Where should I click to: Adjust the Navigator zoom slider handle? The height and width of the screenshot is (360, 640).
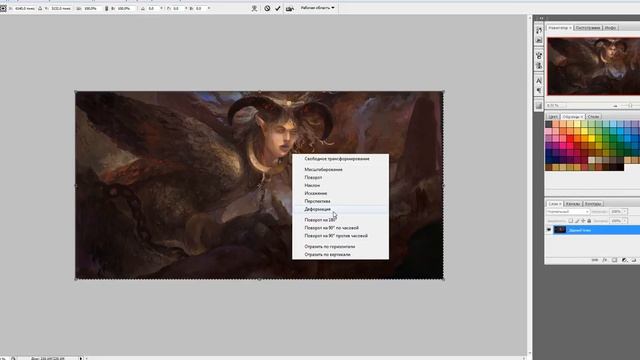[630, 106]
